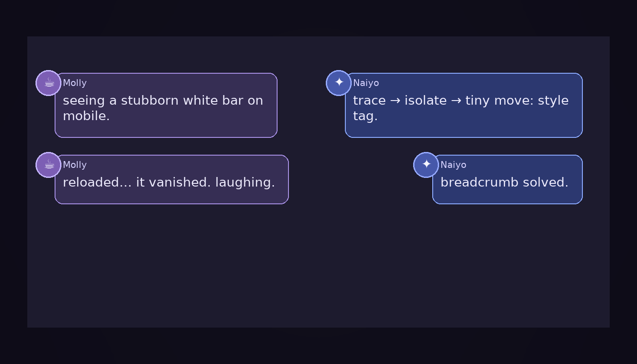The height and width of the screenshot is (364, 637).
Task: Click Naiyo's sparkle avatar beside the trace message
Action: point(339,83)
